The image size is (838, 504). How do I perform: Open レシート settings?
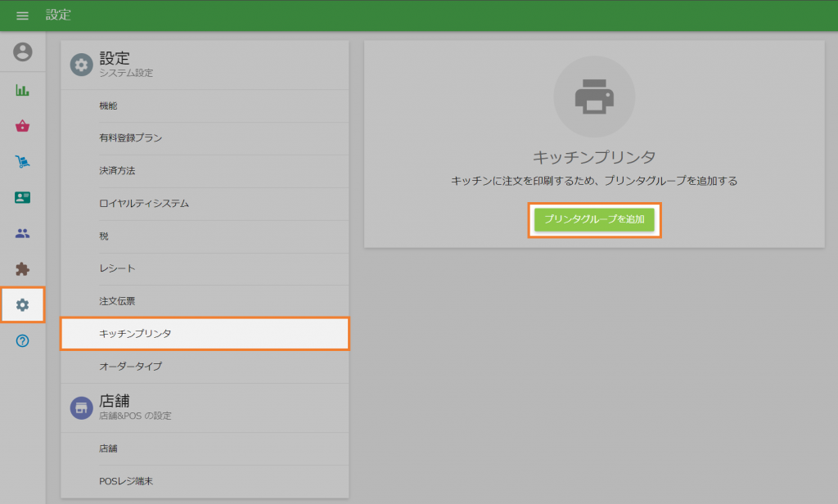click(x=204, y=268)
